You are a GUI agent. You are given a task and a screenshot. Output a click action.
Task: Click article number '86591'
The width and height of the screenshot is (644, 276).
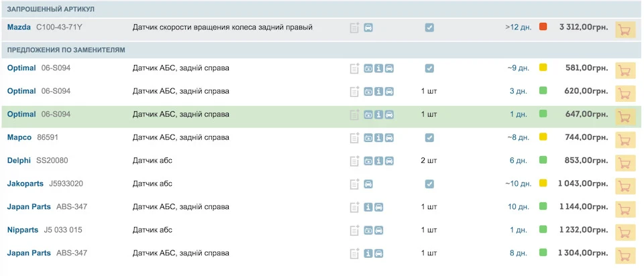point(48,137)
